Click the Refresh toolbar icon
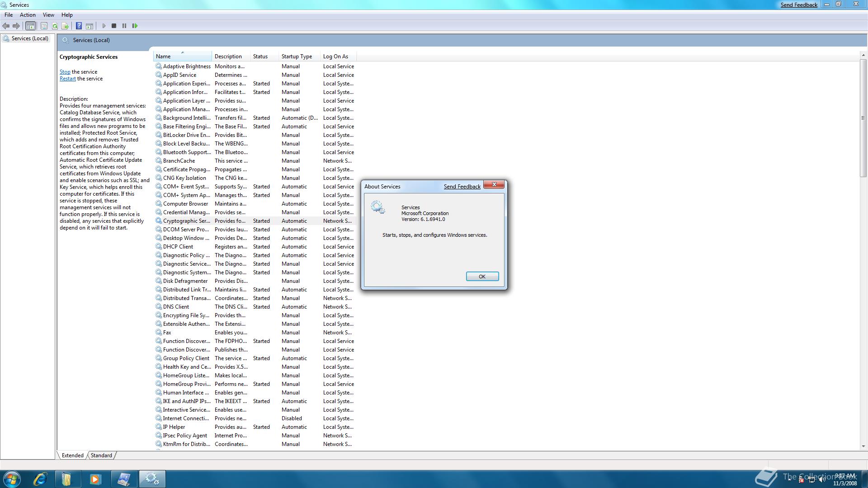The height and width of the screenshot is (488, 868). (55, 26)
